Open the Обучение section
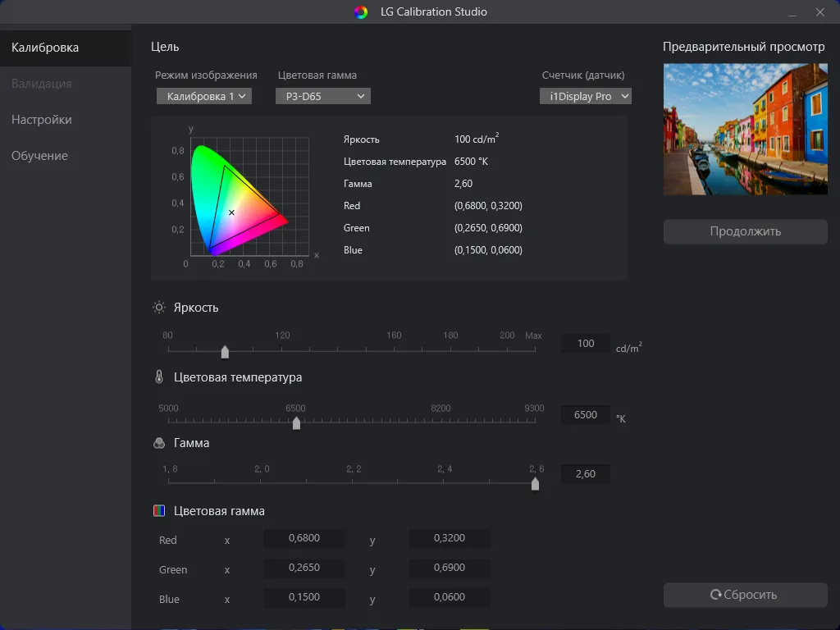 click(39, 156)
